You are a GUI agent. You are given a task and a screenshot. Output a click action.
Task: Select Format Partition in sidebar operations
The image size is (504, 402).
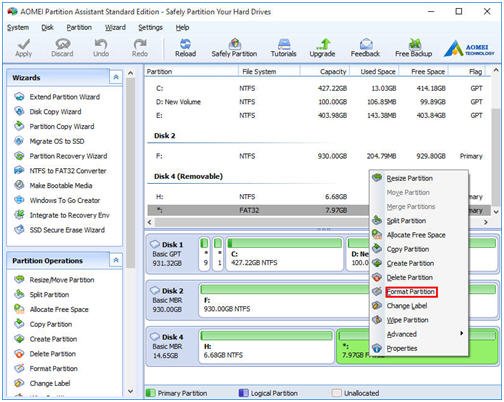46,368
